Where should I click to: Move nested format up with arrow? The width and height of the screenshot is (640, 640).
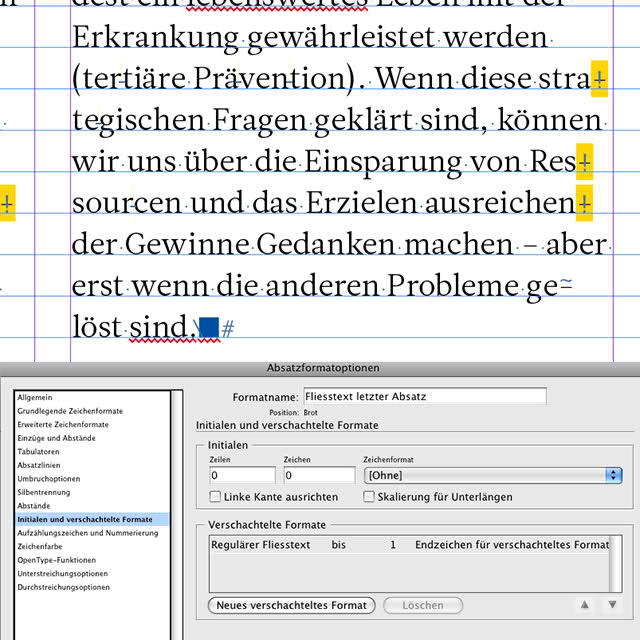584,604
